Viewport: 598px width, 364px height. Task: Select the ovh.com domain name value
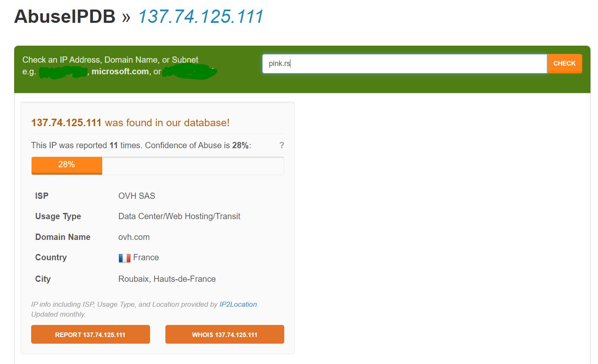(134, 237)
